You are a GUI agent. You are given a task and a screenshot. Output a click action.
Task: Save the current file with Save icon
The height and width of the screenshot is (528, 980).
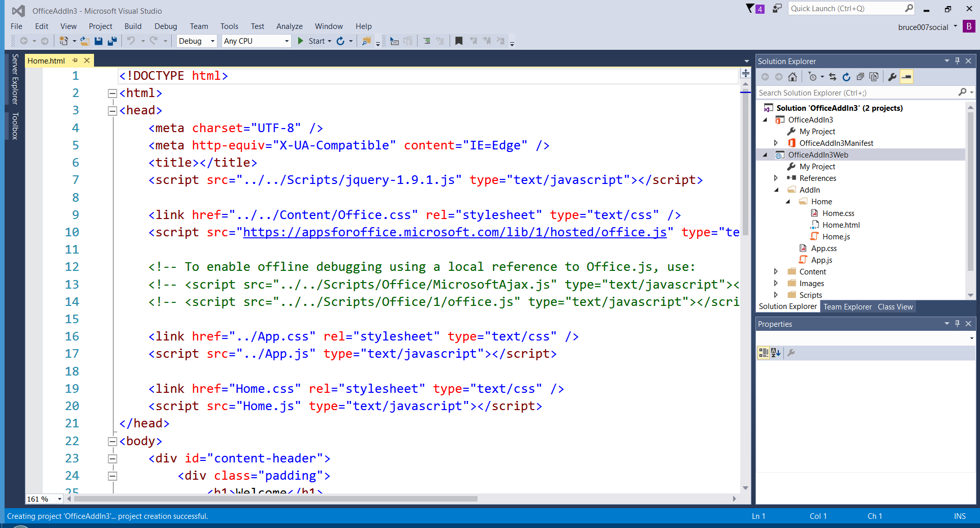coord(99,41)
